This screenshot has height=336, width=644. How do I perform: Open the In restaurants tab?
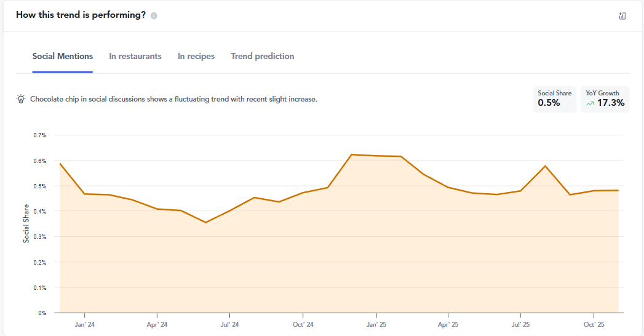tap(135, 56)
